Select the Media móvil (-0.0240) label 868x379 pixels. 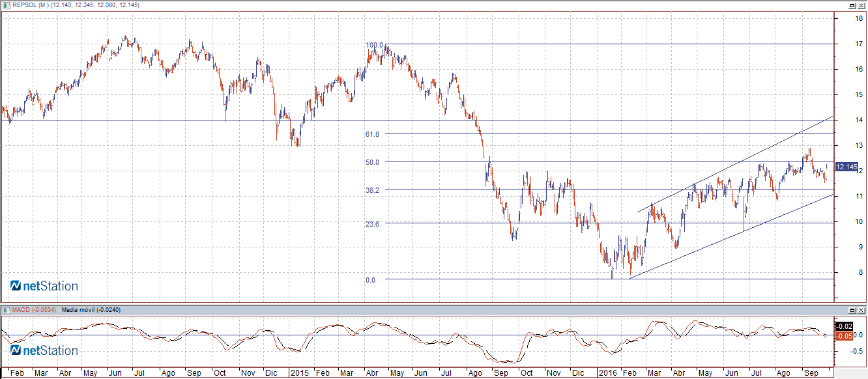click(91, 310)
